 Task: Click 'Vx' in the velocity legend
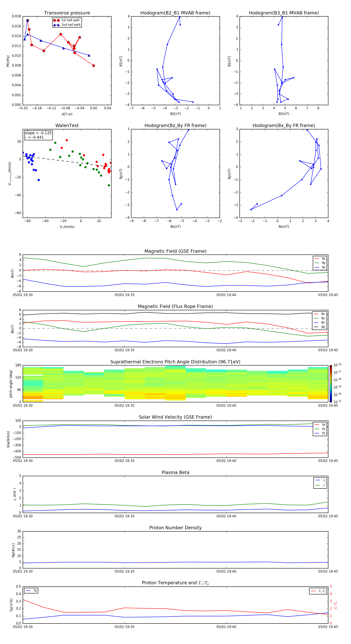click(x=320, y=424)
